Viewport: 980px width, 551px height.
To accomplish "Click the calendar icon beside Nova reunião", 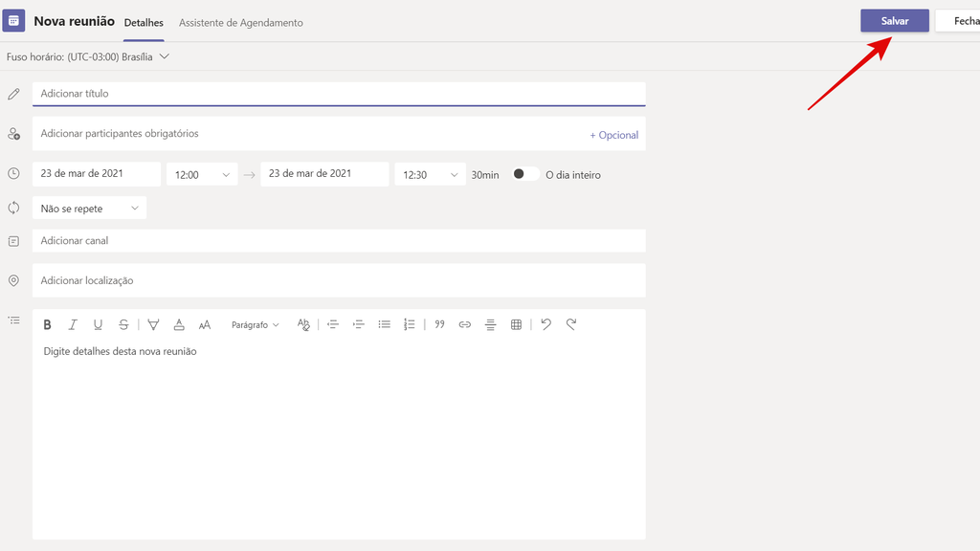I will (x=13, y=21).
